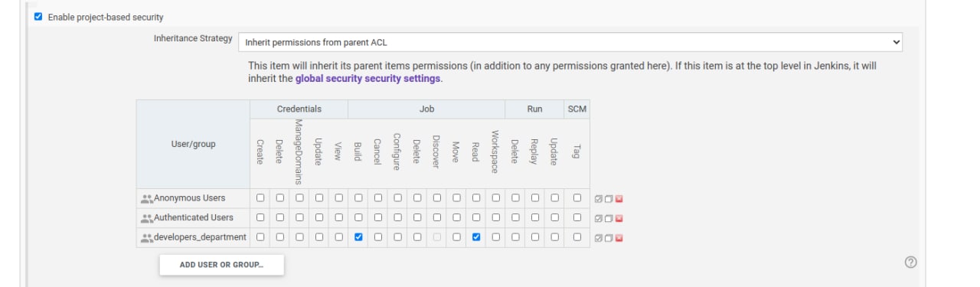Select all permissions for developers_department row
The width and height of the screenshot is (980, 287).
(x=599, y=237)
